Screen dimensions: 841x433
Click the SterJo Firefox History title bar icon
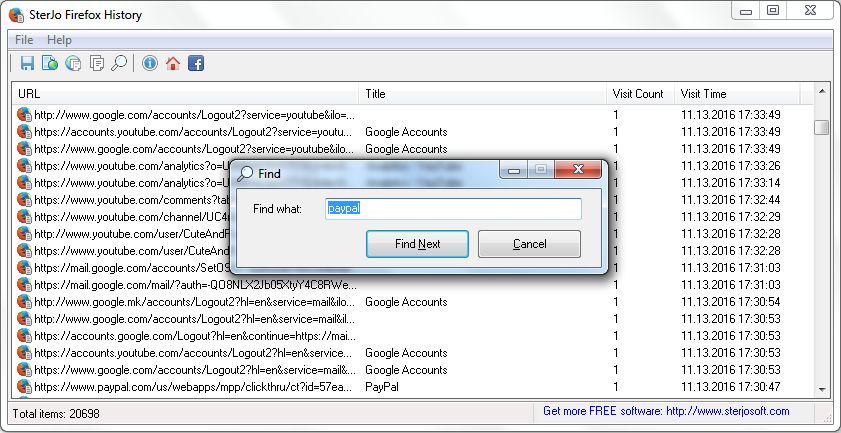click(16, 14)
